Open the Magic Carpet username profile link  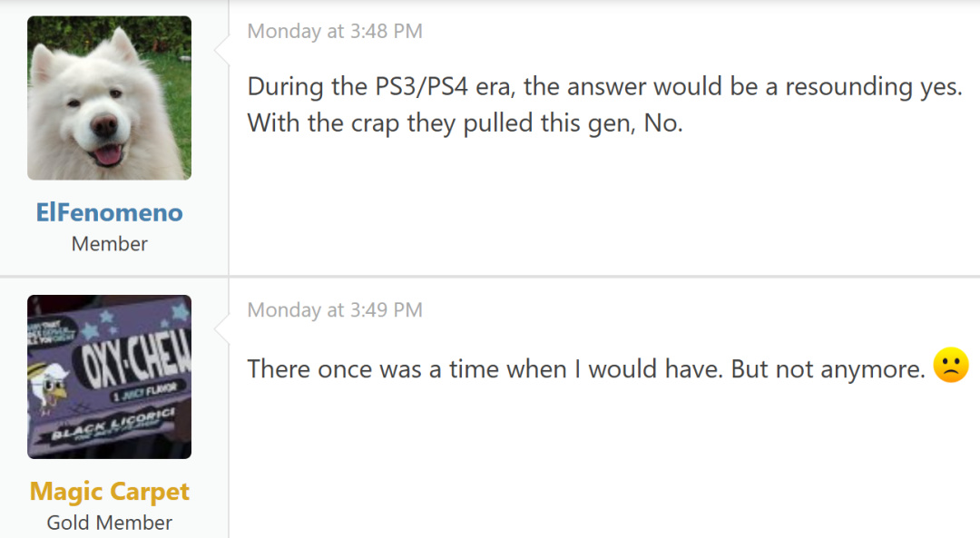click(109, 491)
